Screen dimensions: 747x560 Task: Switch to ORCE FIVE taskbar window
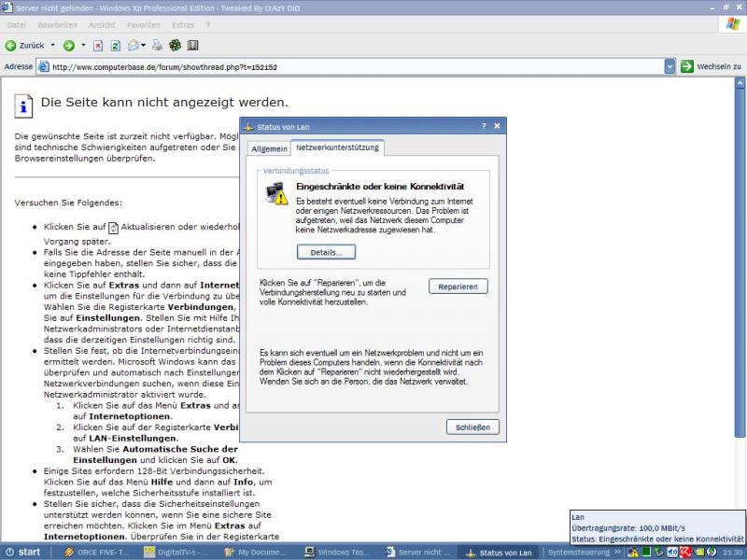(97, 553)
